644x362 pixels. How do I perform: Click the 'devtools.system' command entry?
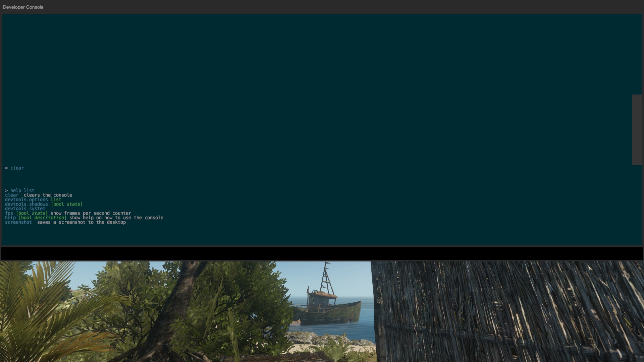click(x=25, y=208)
